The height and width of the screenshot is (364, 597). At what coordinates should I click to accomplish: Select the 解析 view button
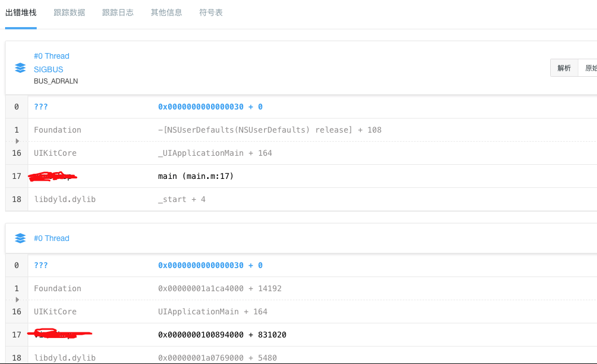click(x=564, y=68)
